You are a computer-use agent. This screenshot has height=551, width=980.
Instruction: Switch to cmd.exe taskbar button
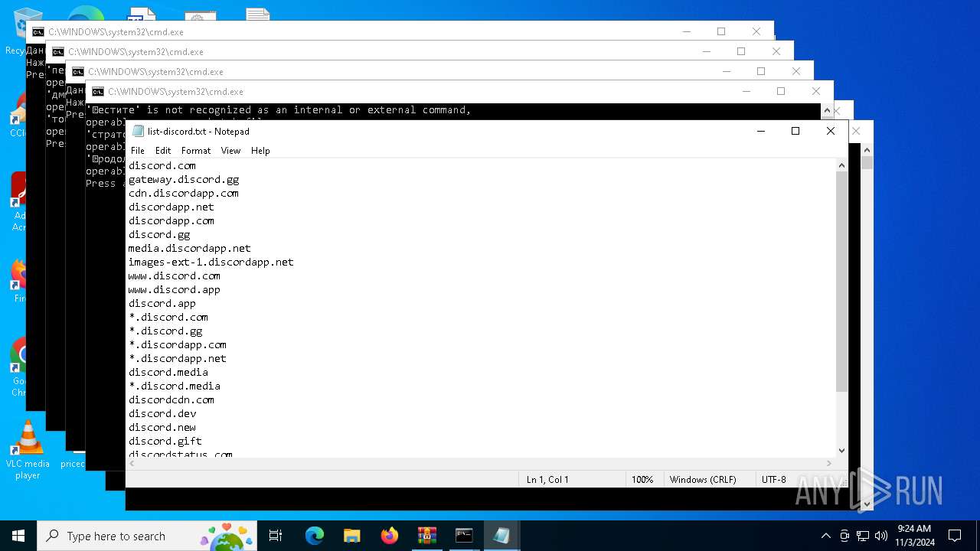tap(464, 536)
